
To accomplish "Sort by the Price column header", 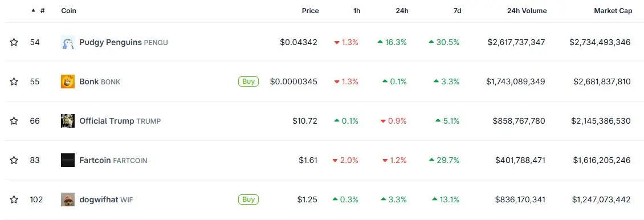I will [311, 11].
